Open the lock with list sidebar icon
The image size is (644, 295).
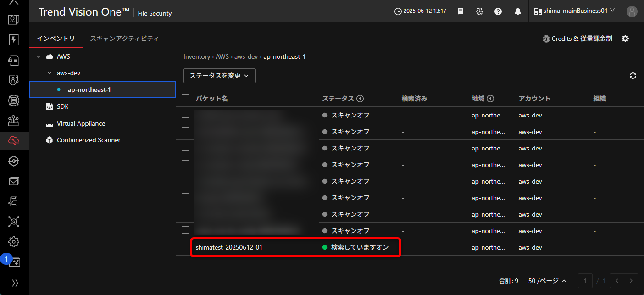(x=14, y=60)
